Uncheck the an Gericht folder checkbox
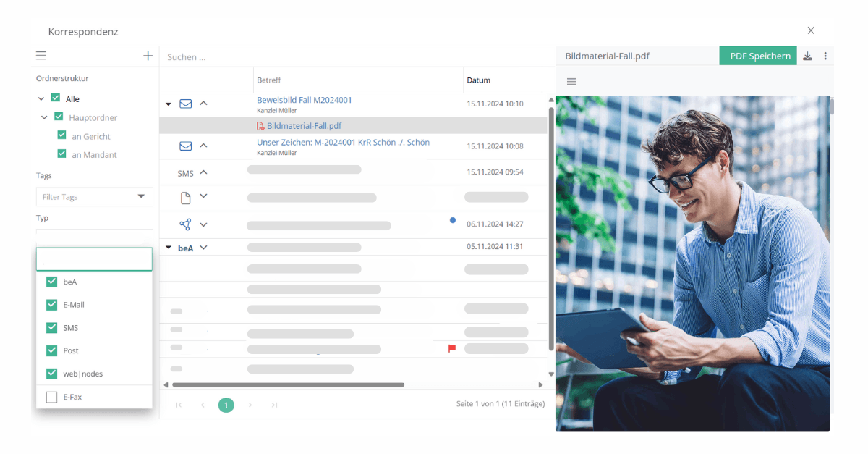Image resolution: width=868 pixels, height=454 pixels. tap(62, 135)
